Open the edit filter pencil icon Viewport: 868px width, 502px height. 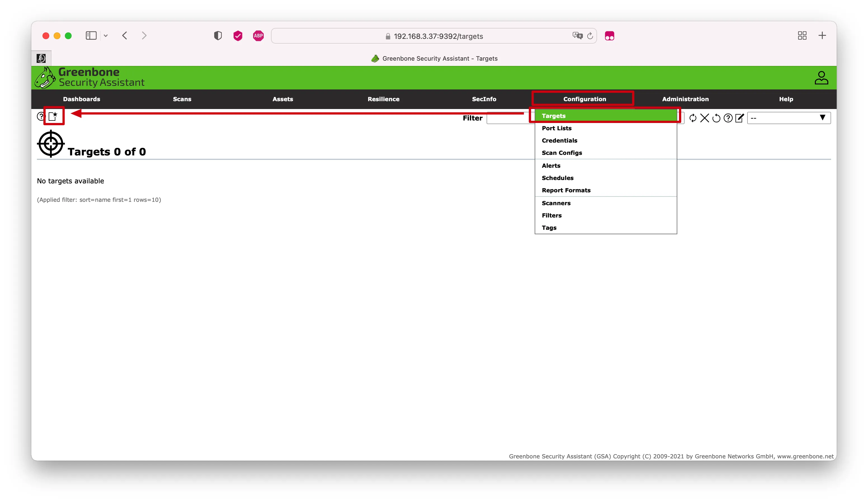(740, 118)
